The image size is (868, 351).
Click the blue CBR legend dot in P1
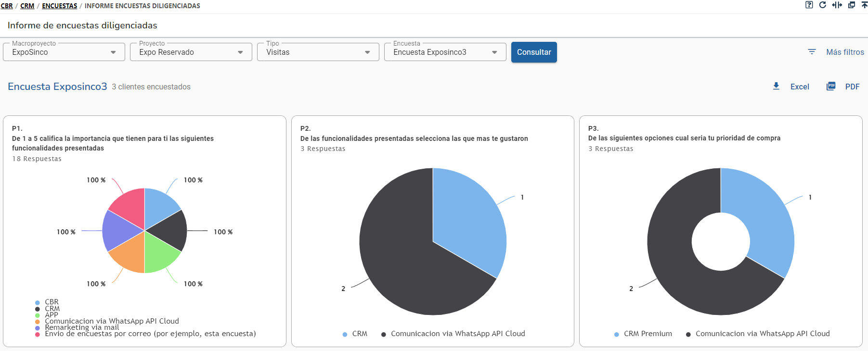pyautogui.click(x=38, y=303)
